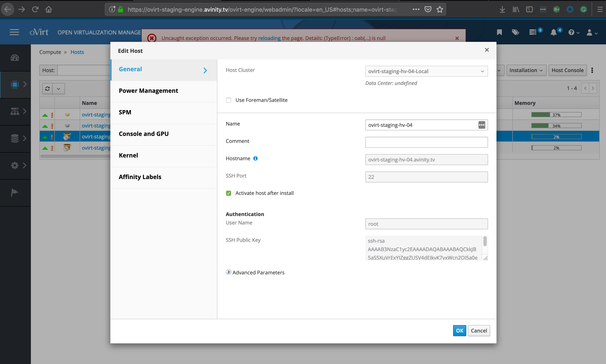Switch to Power Management tab
This screenshot has width=606, height=364.
point(148,91)
